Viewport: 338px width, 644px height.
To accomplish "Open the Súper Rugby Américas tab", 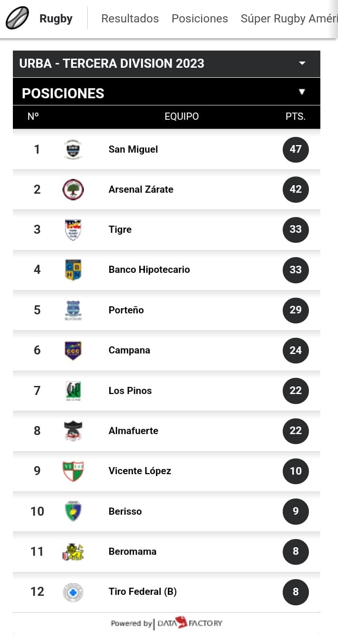I will (x=289, y=19).
